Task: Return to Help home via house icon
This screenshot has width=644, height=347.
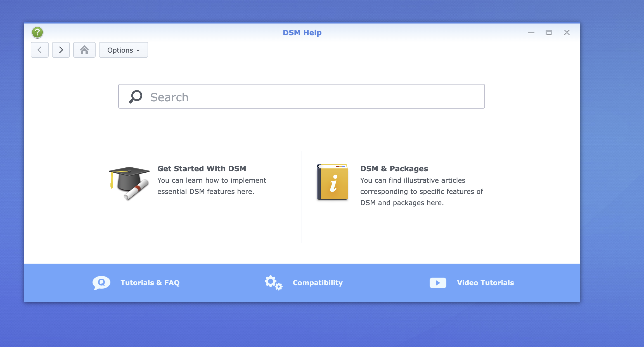Action: 84,50
